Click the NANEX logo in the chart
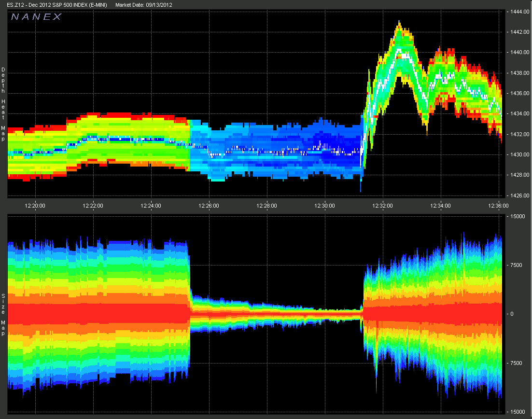532x419 pixels. (x=36, y=17)
